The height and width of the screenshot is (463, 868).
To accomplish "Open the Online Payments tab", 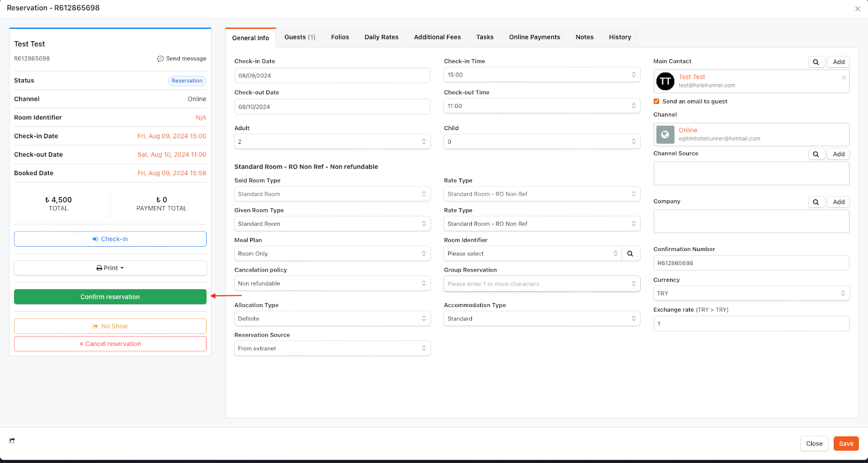I will (534, 37).
